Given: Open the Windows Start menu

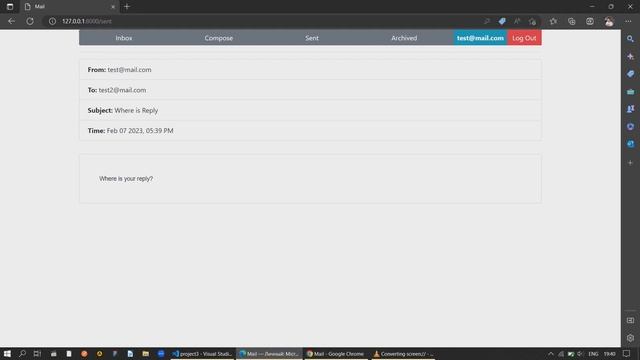Looking at the screenshot, I should [x=7, y=354].
